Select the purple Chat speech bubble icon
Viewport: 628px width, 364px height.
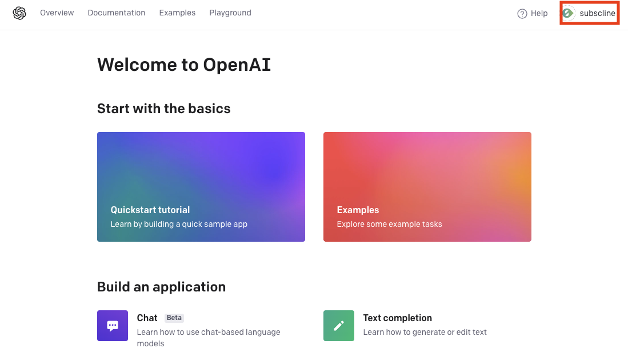tap(113, 326)
